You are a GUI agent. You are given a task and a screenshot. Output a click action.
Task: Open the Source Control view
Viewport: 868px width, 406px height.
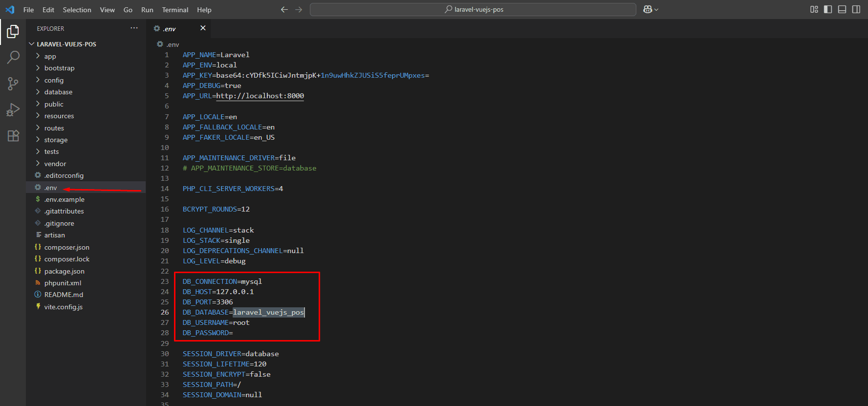coord(13,84)
